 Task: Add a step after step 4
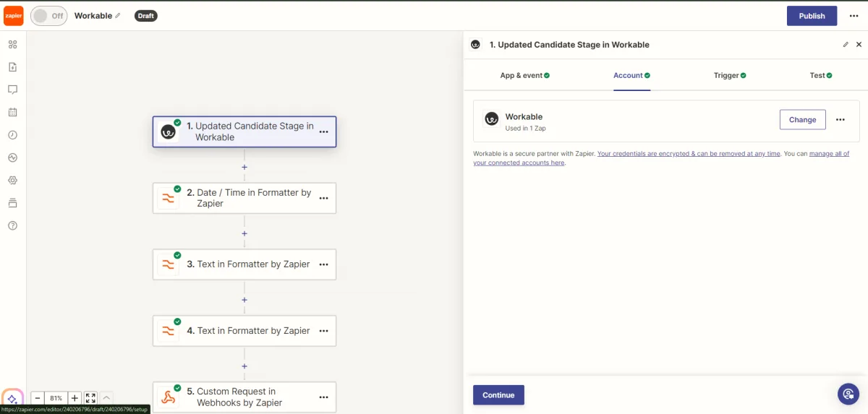(x=244, y=366)
